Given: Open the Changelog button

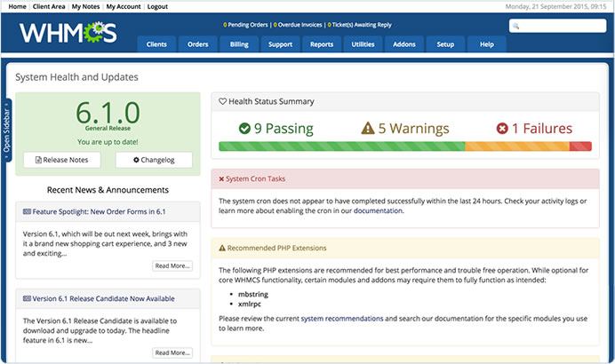Looking at the screenshot, I should pos(154,160).
